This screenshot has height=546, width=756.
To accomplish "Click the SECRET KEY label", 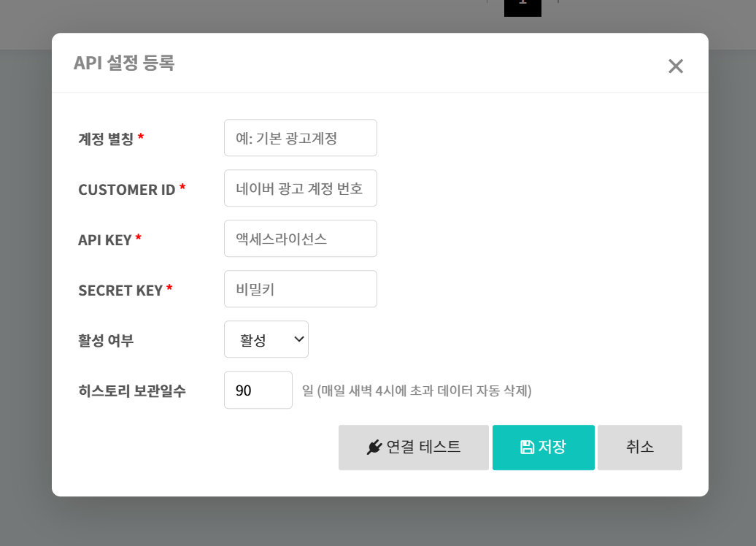I will tap(120, 291).
